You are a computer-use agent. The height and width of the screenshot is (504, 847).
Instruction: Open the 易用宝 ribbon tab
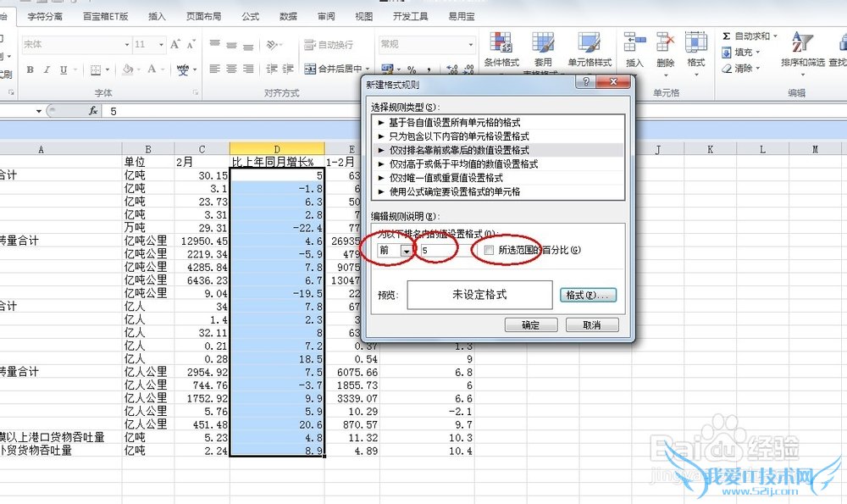[462, 16]
